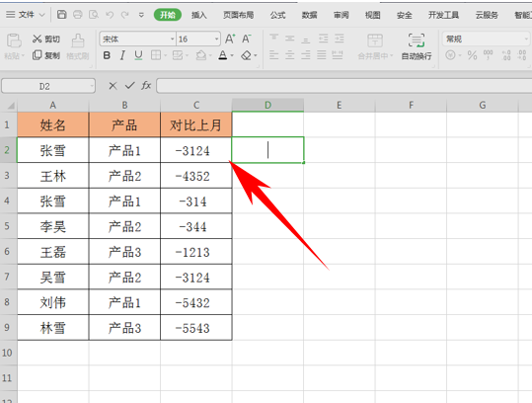
Task: Click the print icon in quick toolbar
Action: [x=78, y=14]
